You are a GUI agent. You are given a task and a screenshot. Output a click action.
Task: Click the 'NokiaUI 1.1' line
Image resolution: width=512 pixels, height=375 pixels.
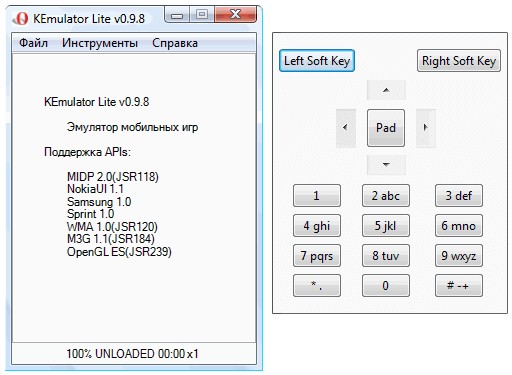[95, 189]
